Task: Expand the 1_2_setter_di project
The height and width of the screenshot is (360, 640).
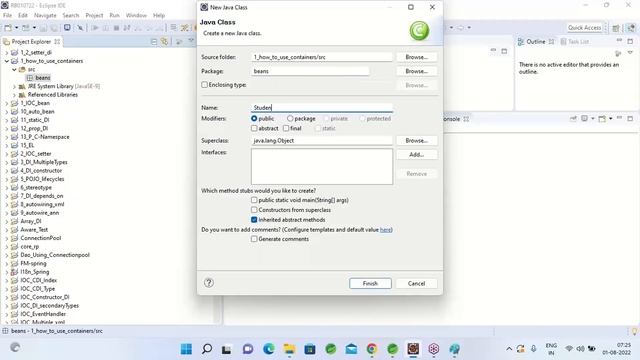Action: pos(7,53)
